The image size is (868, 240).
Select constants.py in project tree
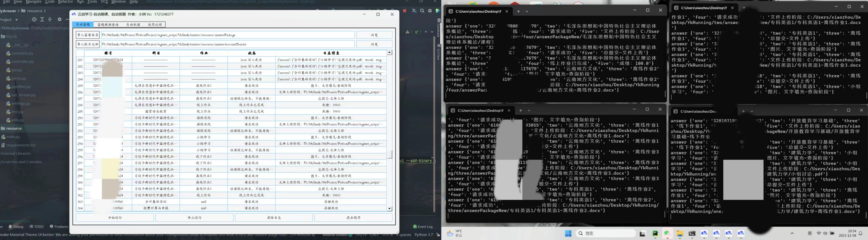pos(22,53)
